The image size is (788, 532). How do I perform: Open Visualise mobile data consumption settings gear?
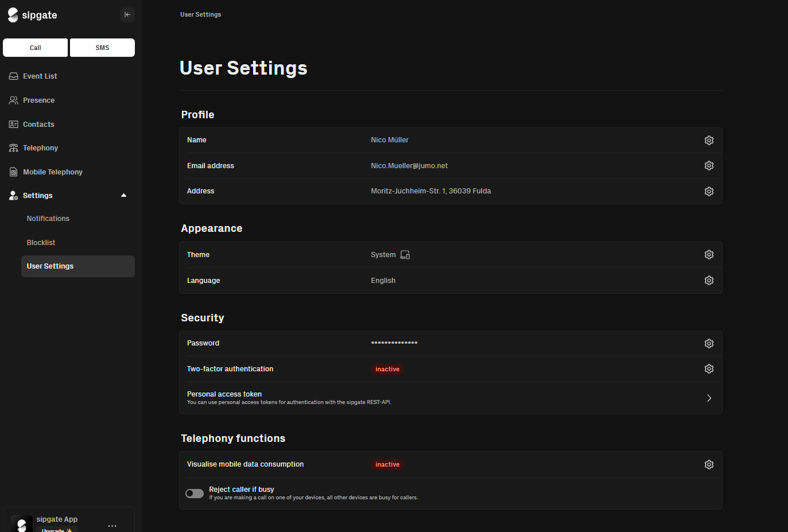click(709, 465)
